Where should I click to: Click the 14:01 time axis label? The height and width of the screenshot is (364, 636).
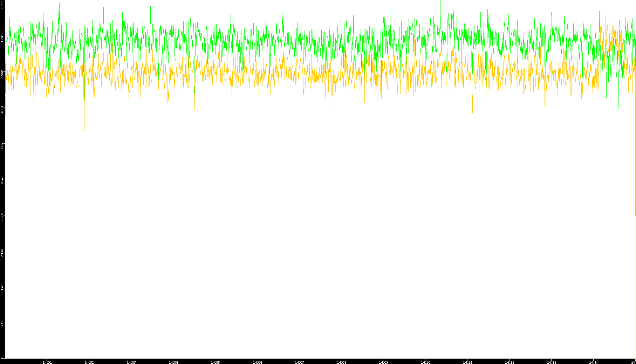click(x=47, y=362)
